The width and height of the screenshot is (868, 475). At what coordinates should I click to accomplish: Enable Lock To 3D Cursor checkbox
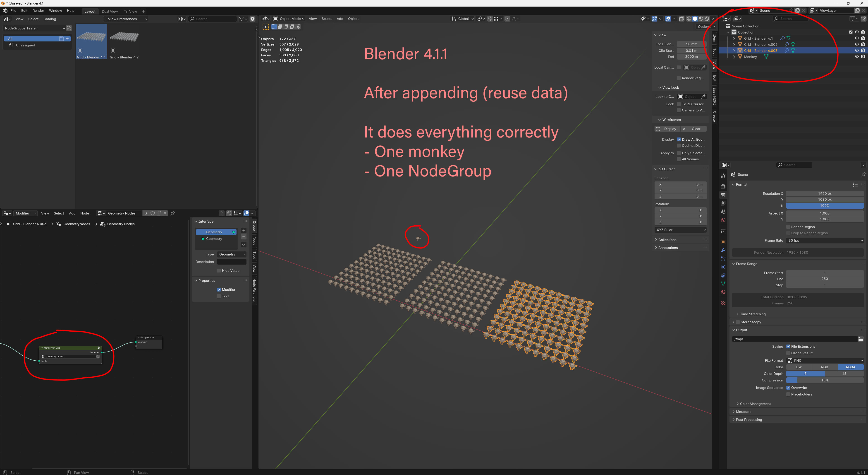(679, 104)
